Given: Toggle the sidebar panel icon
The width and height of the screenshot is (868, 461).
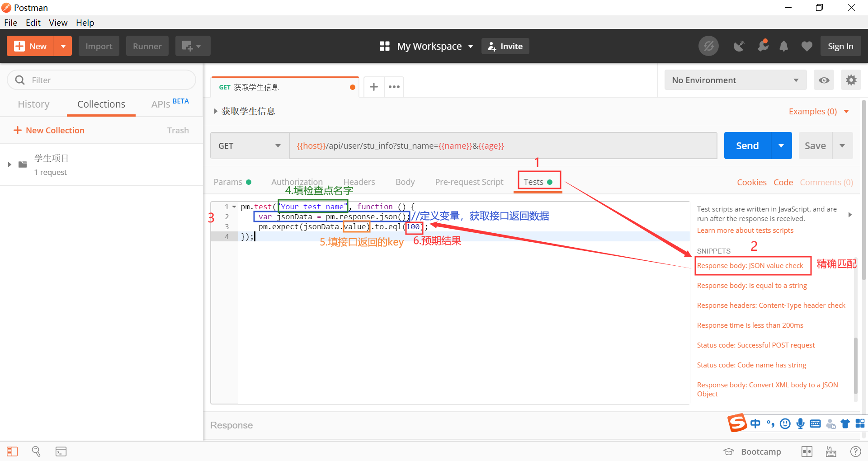Looking at the screenshot, I should 12,452.
